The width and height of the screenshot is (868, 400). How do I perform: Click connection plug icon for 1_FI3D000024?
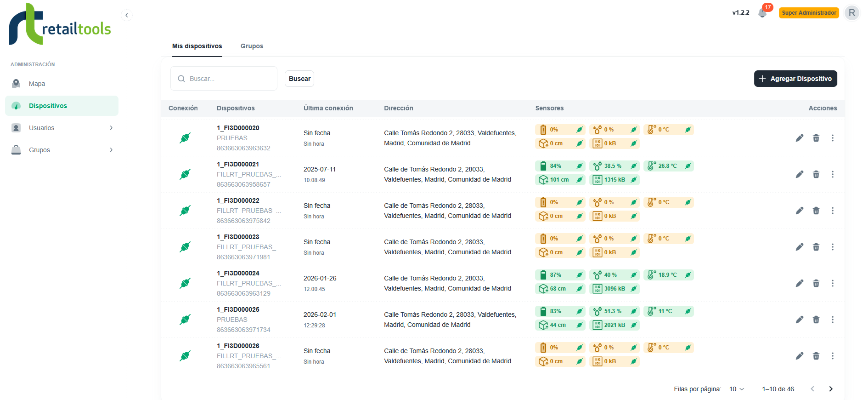point(185,283)
